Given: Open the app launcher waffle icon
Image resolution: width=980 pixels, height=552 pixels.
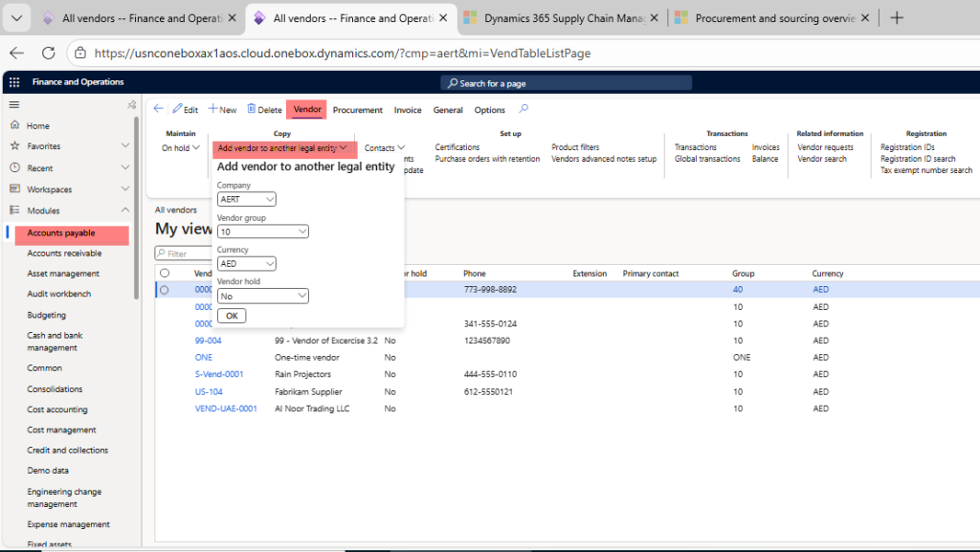Looking at the screenshot, I should pos(14,82).
